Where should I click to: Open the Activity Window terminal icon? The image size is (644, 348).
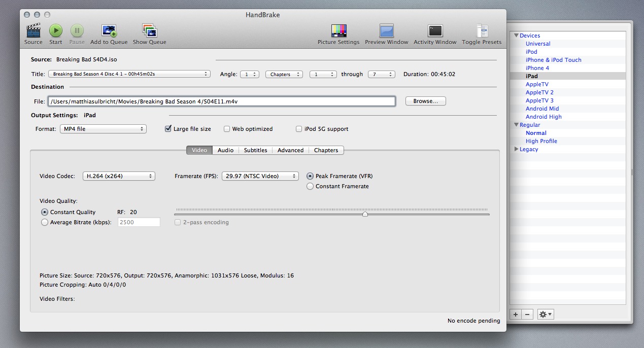pyautogui.click(x=435, y=31)
